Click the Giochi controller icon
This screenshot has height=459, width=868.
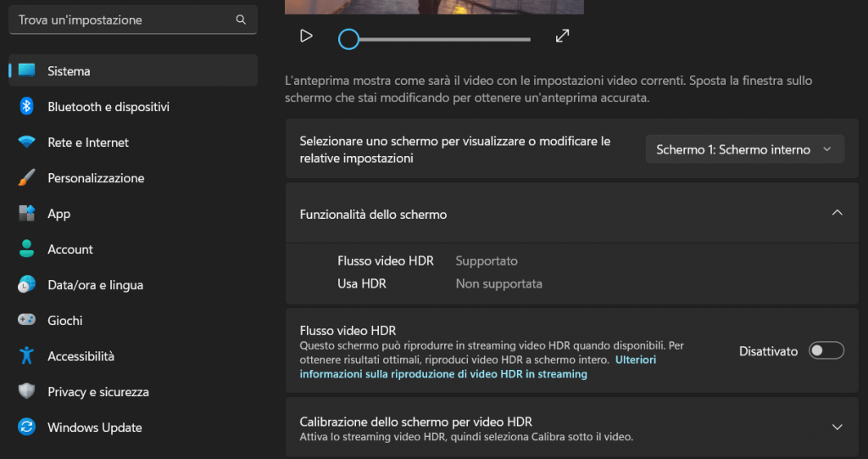click(27, 321)
